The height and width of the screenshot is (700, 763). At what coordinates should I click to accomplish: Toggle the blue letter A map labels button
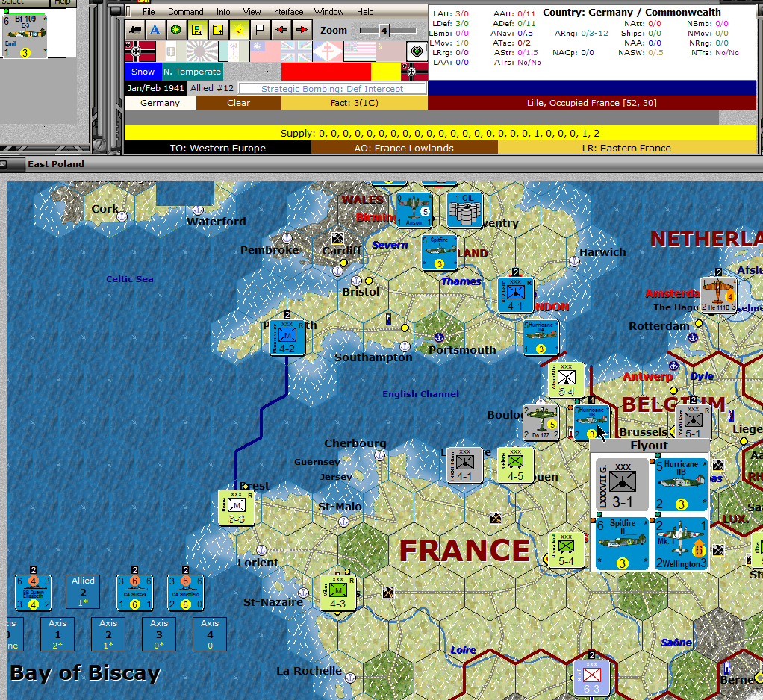(155, 30)
